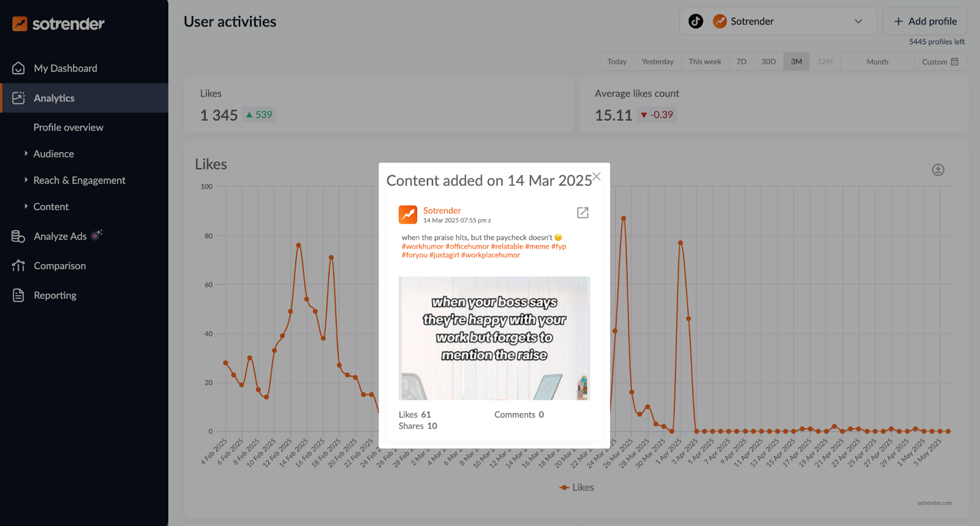
Task: Open post in external link icon
Action: coord(582,212)
